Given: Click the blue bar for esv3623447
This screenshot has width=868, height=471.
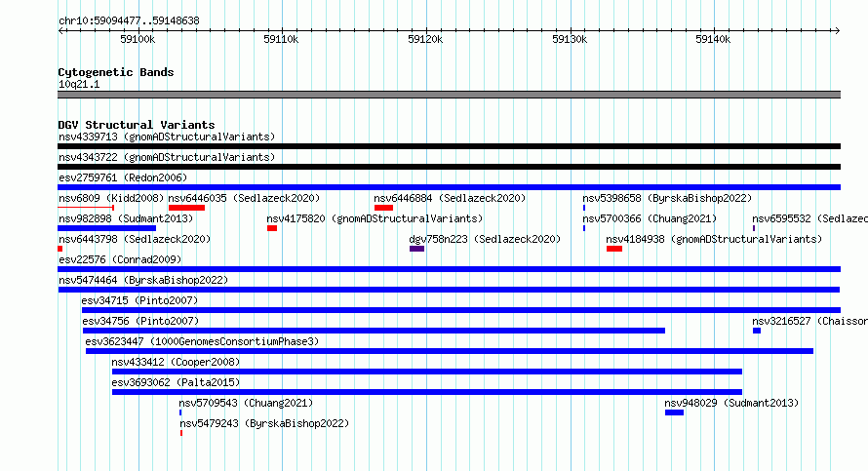Looking at the screenshot, I should point(450,351).
